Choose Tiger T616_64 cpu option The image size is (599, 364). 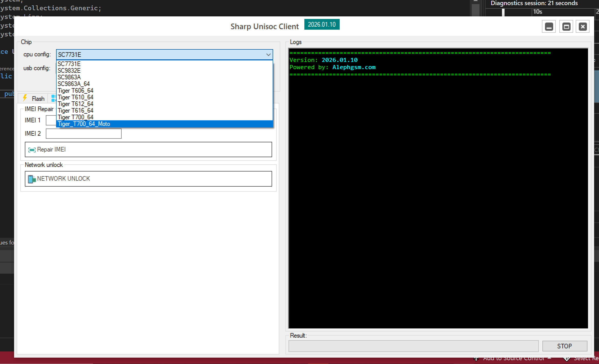tap(76, 111)
